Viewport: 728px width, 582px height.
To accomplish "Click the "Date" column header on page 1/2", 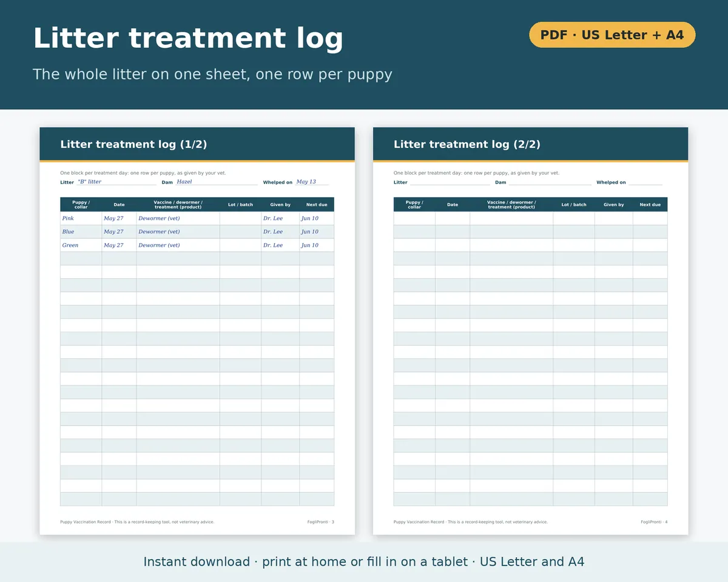I will coord(119,204).
